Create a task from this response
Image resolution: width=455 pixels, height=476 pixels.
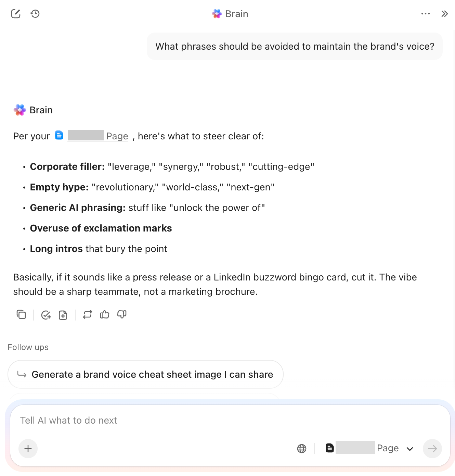coord(46,315)
